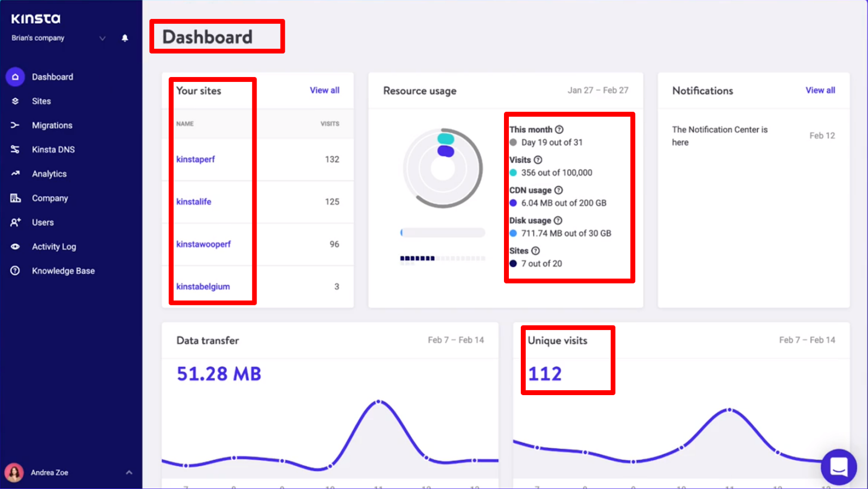The image size is (868, 489).
Task: Click 711.74 MB out of 30 GB text
Action: click(x=566, y=233)
